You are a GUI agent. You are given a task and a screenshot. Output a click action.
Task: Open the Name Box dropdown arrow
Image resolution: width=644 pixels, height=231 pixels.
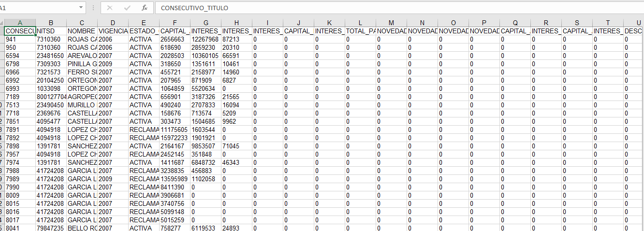pyautogui.click(x=81, y=8)
